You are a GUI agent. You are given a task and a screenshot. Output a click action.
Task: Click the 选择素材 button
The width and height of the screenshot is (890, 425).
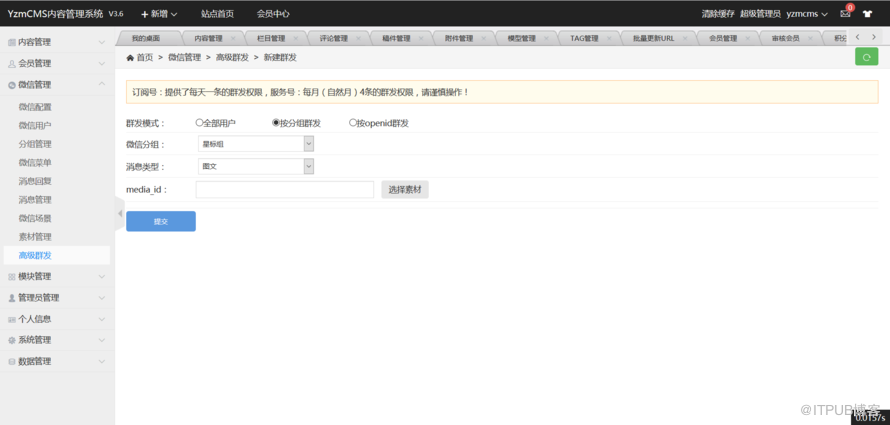coord(405,190)
